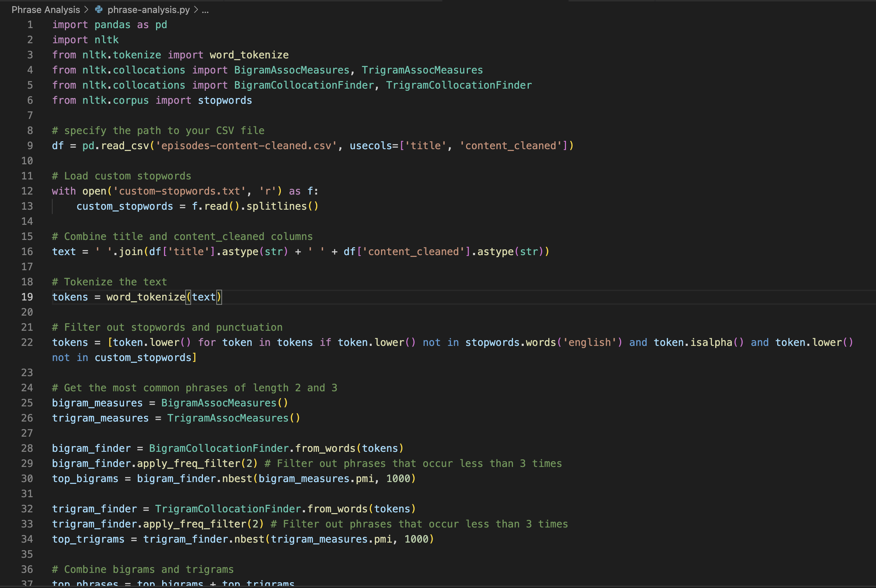Click line number 1
The width and height of the screenshot is (876, 588).
pos(29,24)
